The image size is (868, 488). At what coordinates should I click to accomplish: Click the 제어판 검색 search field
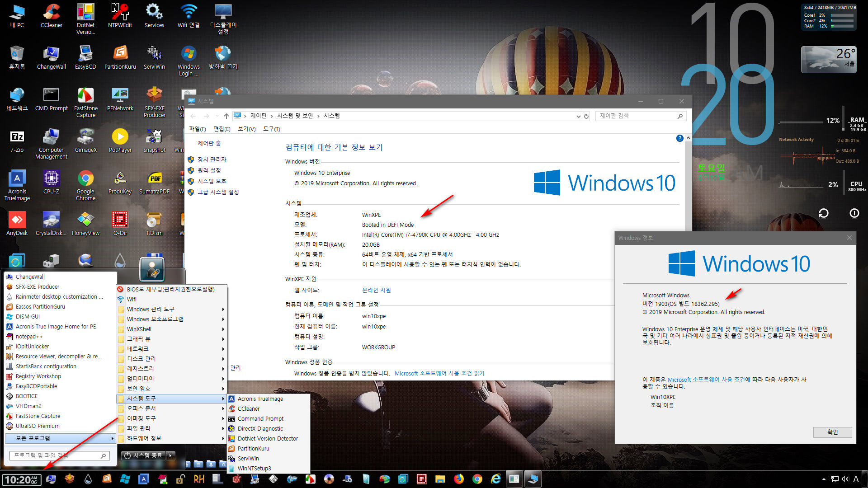pyautogui.click(x=641, y=116)
